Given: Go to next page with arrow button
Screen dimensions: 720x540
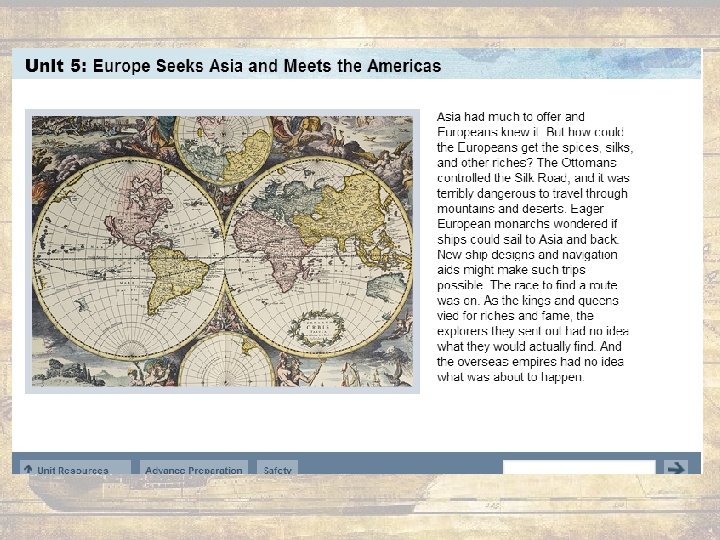Looking at the screenshot, I should (x=675, y=467).
